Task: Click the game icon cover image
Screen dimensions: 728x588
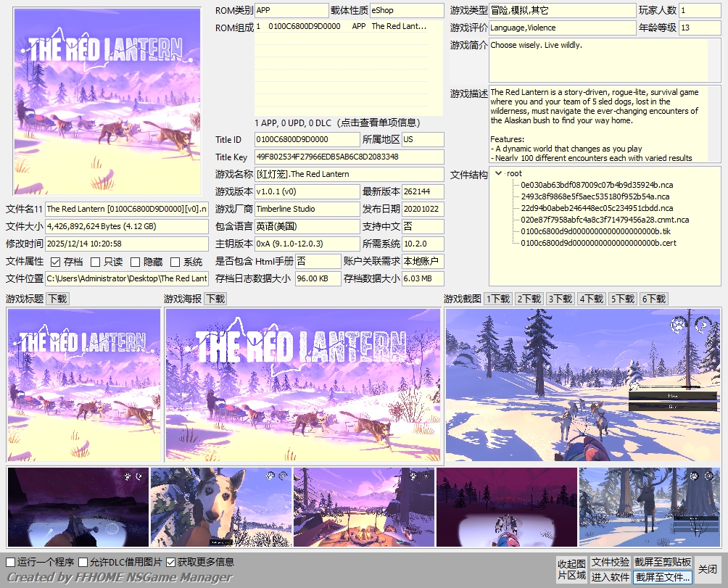Action: click(107, 101)
